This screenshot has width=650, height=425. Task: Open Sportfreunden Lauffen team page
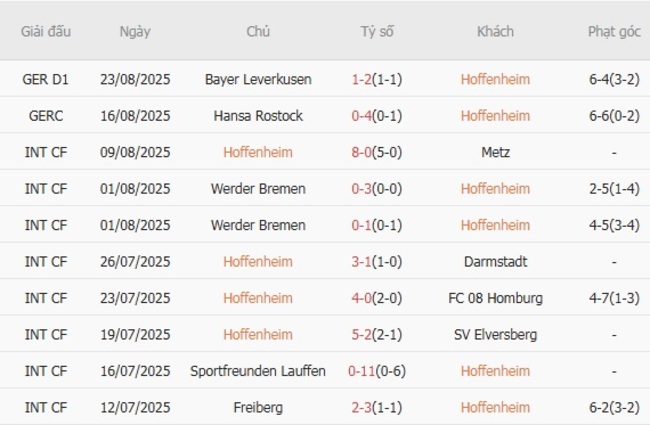[258, 371]
